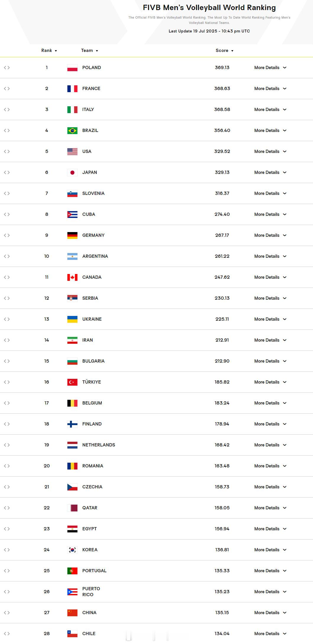Select the ARGENTINA team name
Image resolution: width=313 pixels, height=644 pixels.
[x=95, y=256]
